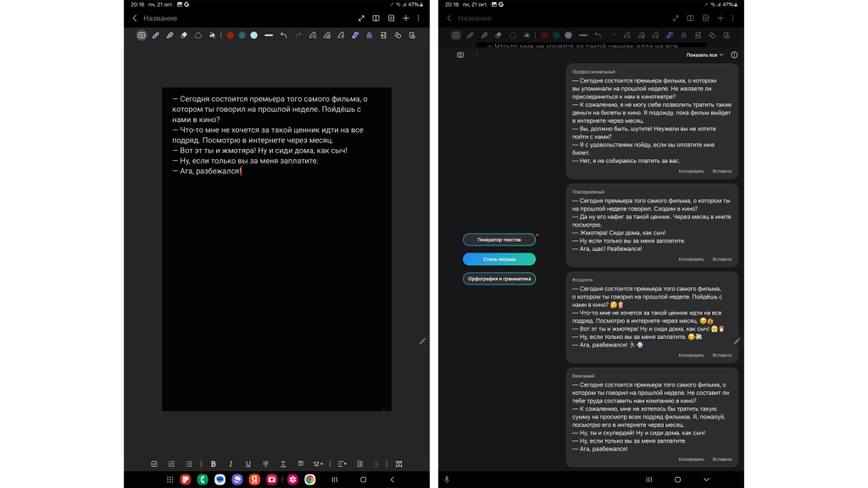Switch to Генератор текстов option
This screenshot has width=868, height=488.
pos(499,240)
